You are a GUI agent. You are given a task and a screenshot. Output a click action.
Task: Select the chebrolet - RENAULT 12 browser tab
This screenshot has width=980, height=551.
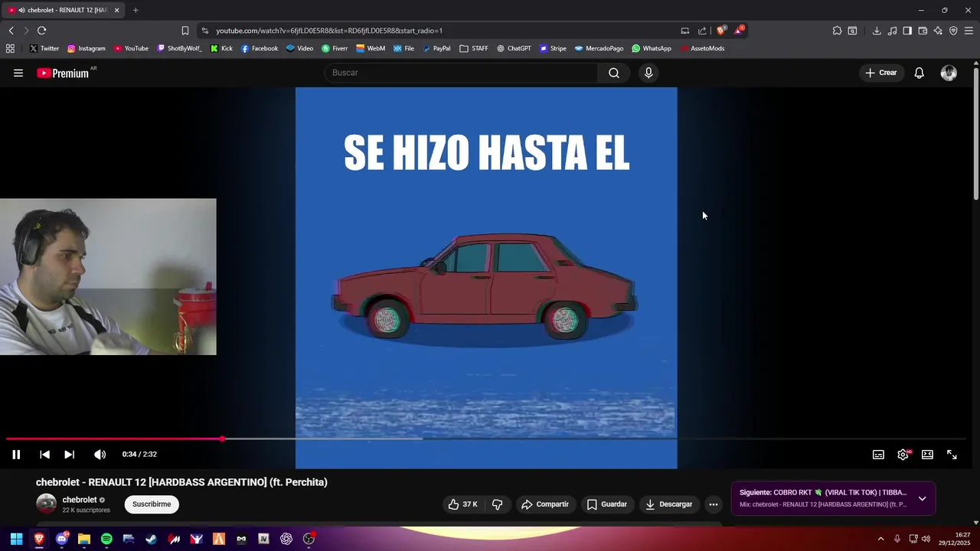(64, 10)
